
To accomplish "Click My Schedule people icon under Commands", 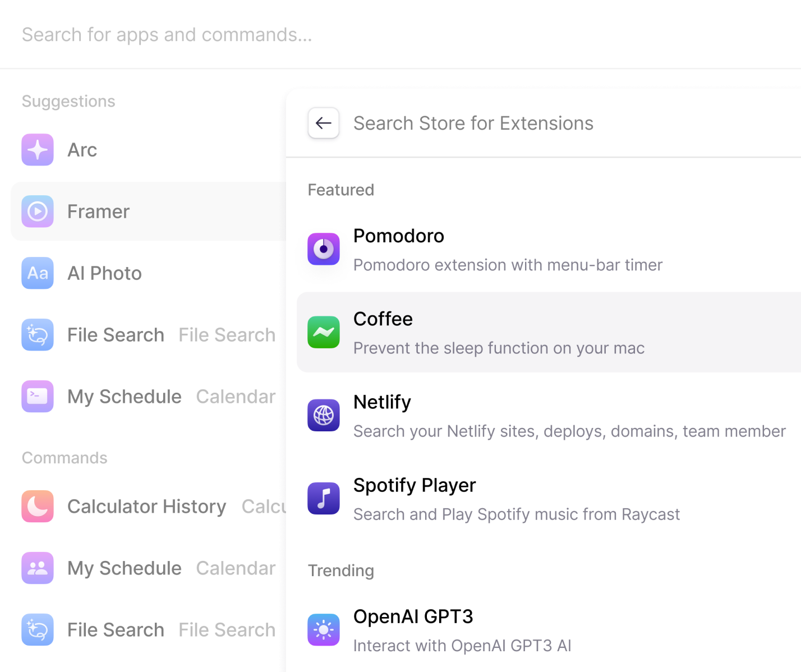I will pos(38,568).
